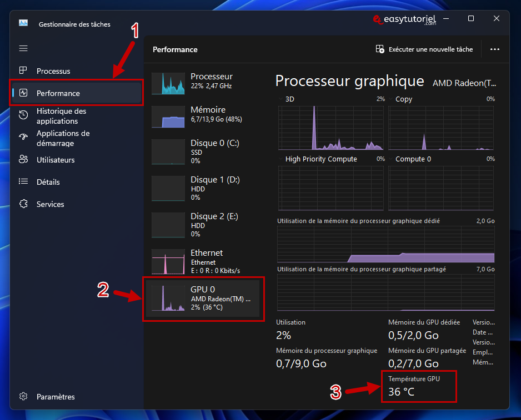Open the Processus page

click(x=77, y=70)
